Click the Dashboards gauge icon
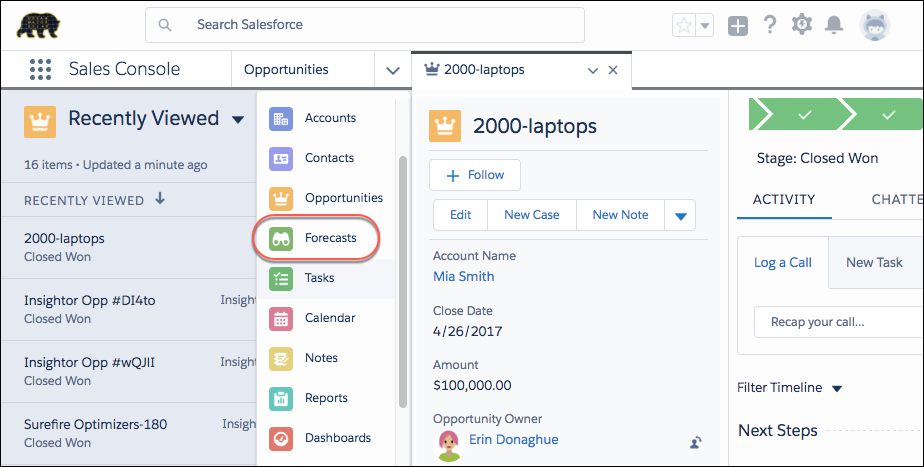924x467 pixels. (281, 439)
